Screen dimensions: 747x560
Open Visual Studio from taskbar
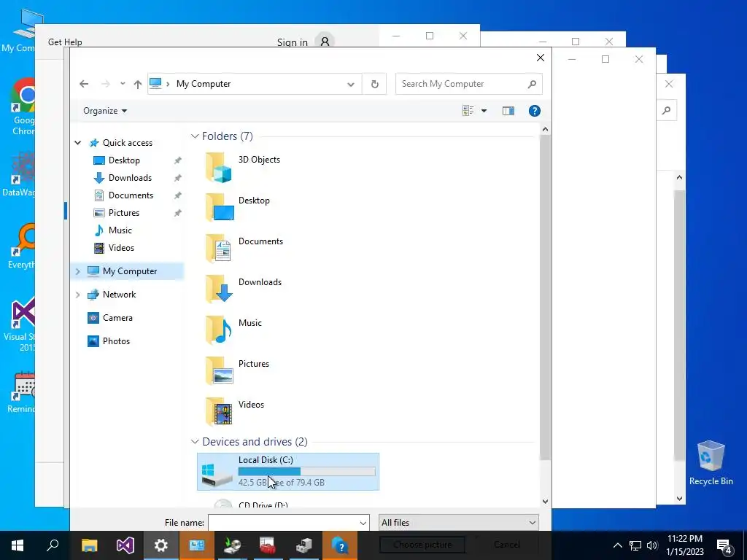125,545
